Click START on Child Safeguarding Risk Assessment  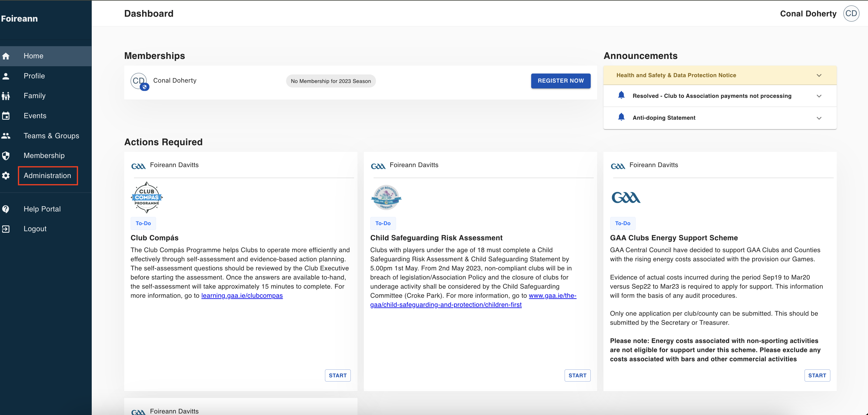(x=577, y=375)
